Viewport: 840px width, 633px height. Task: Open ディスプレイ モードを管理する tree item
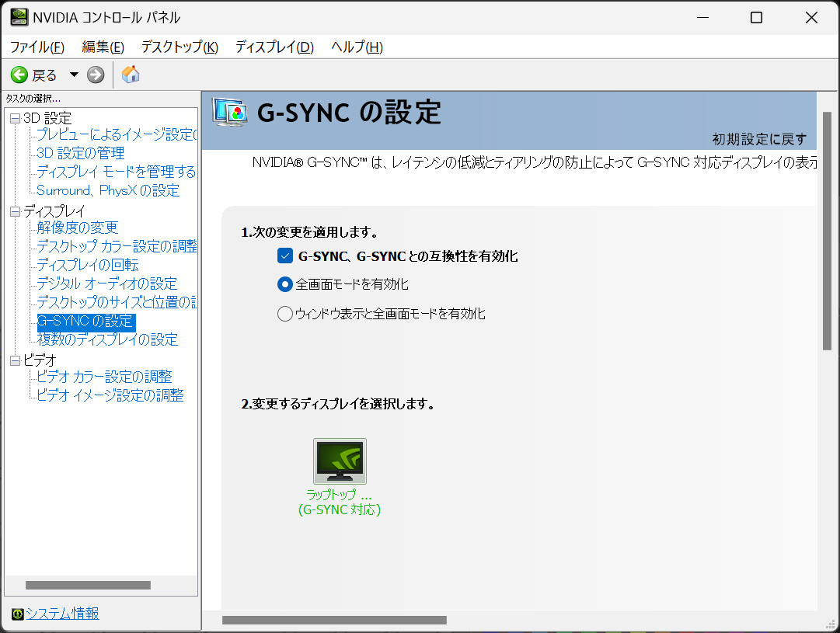pos(116,172)
